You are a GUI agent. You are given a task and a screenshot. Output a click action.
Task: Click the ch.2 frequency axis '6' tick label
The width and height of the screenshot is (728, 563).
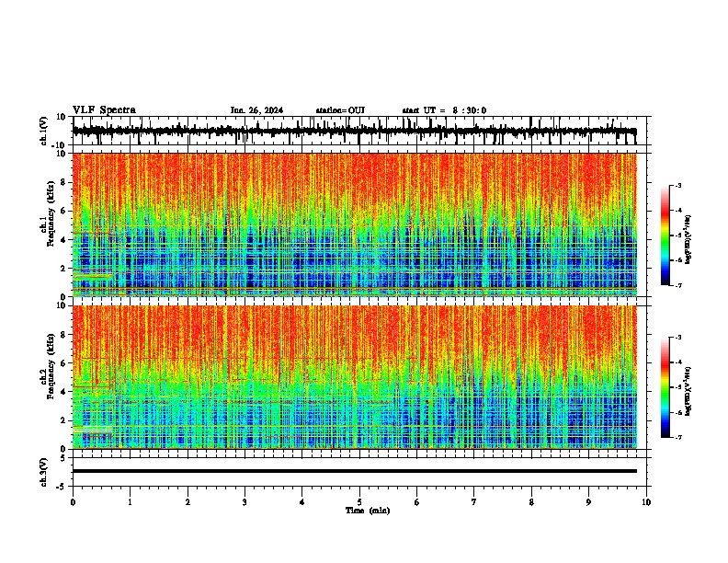point(64,363)
